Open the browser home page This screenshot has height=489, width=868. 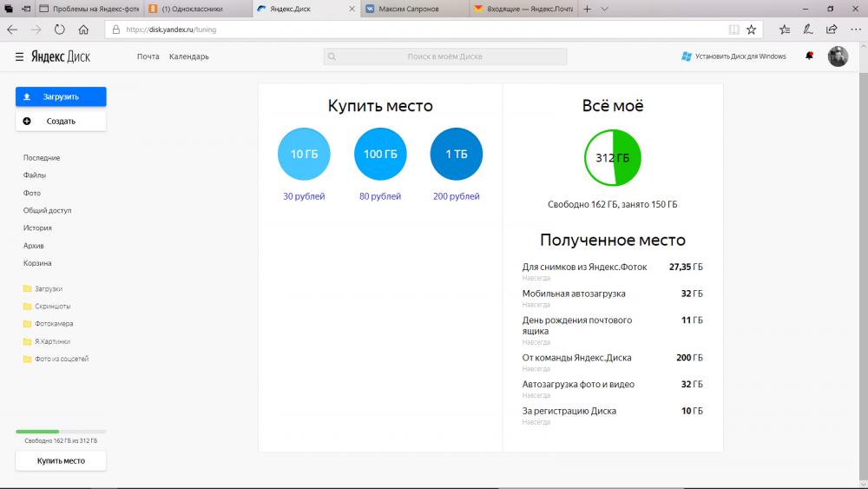(83, 30)
